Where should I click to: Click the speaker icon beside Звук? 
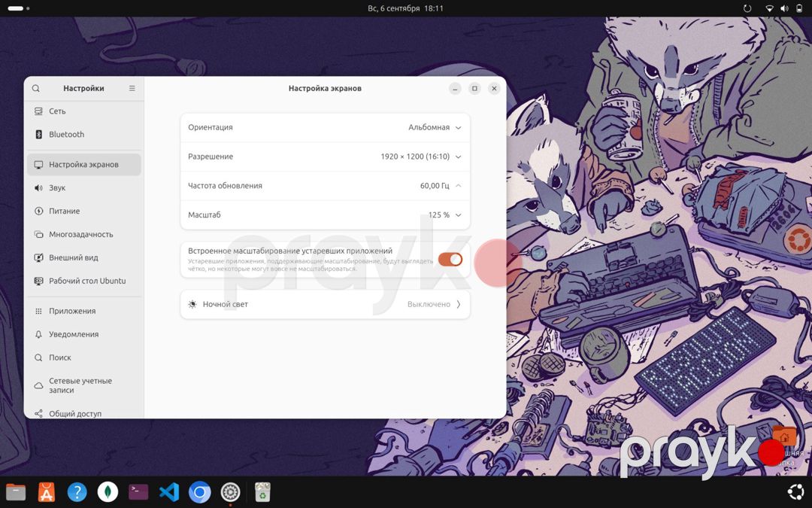(38, 188)
